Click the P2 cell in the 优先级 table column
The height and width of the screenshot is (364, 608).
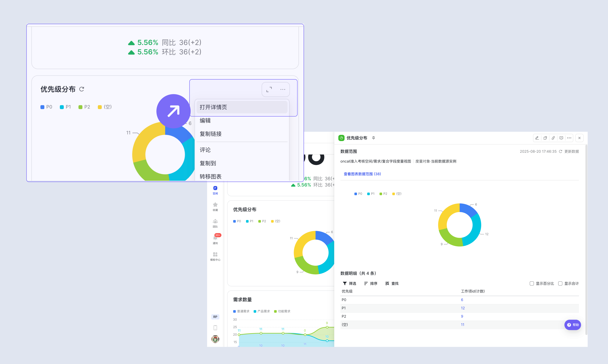pyautogui.click(x=344, y=316)
